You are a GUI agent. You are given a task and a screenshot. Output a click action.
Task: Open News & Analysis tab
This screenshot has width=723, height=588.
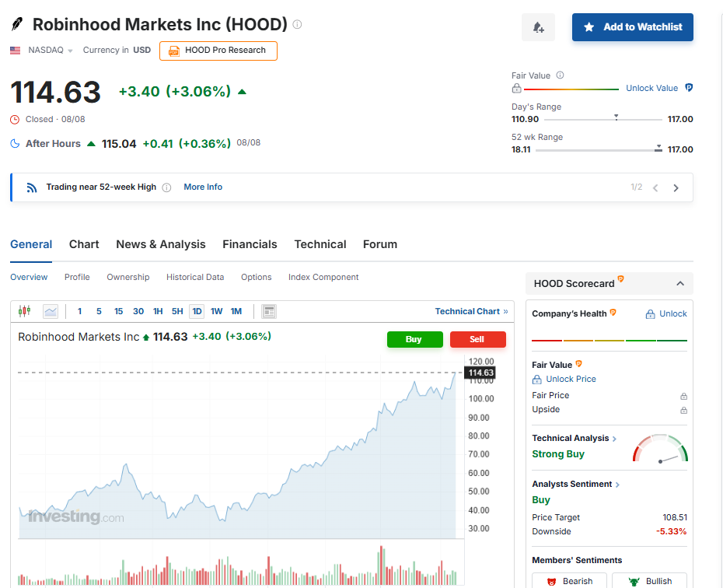(160, 244)
